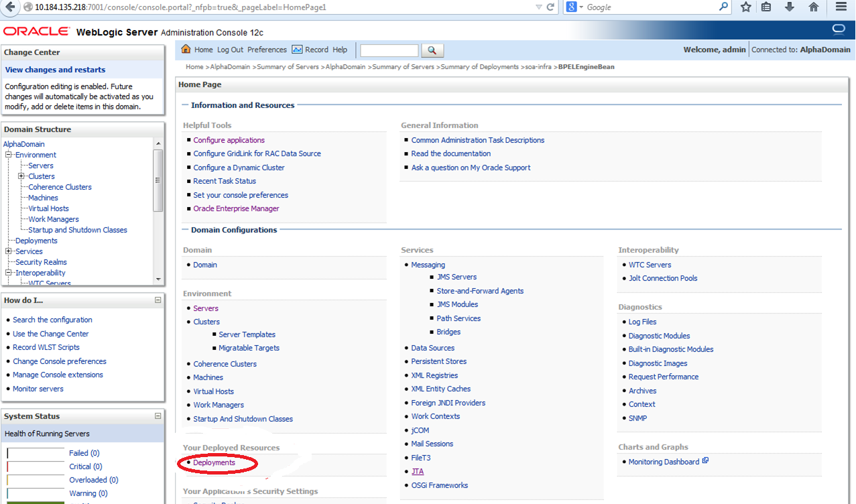The width and height of the screenshot is (856, 504).
Task: Open Machines link under Environment section
Action: (x=208, y=377)
